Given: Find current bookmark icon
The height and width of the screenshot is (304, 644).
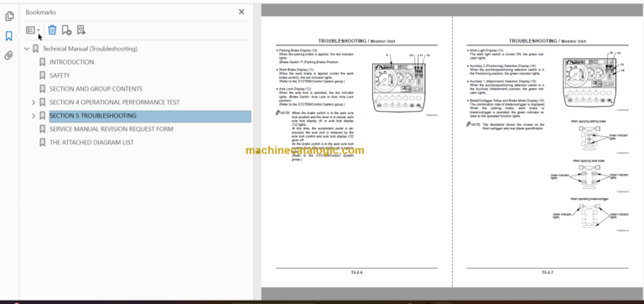Looking at the screenshot, I should (x=80, y=30).
